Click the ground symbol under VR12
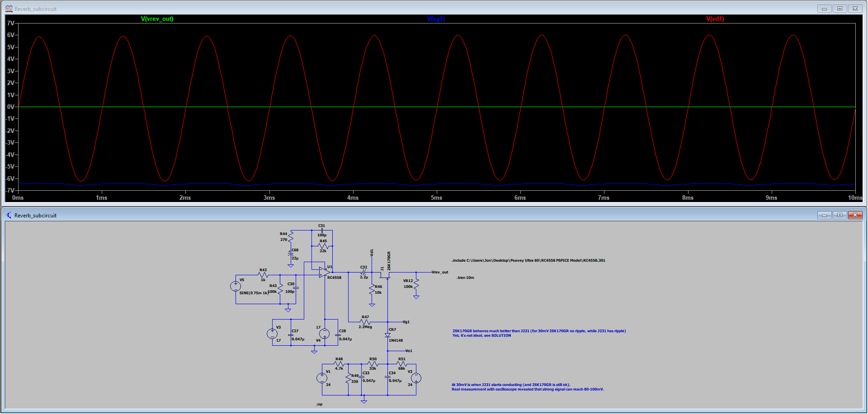The image size is (868, 414). point(416,297)
